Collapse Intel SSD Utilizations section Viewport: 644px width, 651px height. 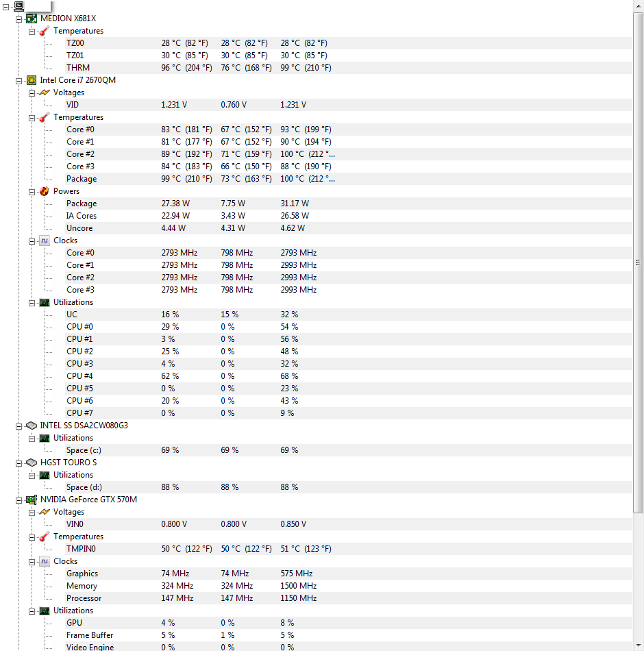pyautogui.click(x=32, y=439)
